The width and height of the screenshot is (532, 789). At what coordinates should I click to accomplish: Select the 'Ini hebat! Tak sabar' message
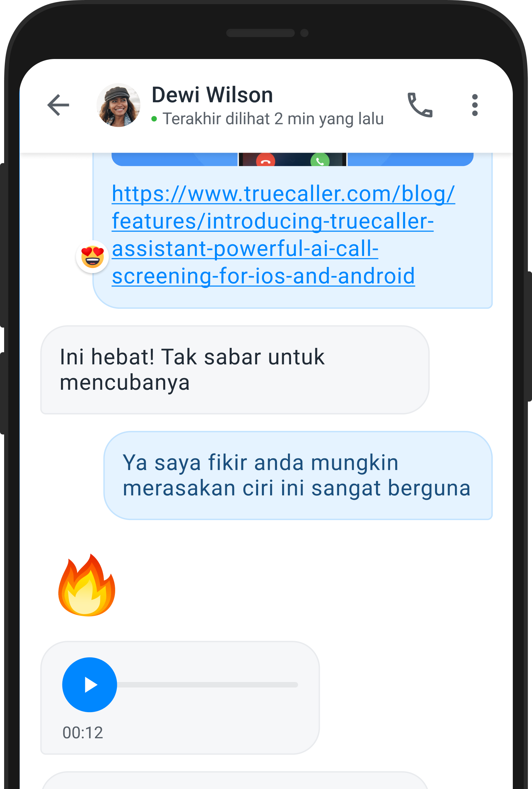235,370
